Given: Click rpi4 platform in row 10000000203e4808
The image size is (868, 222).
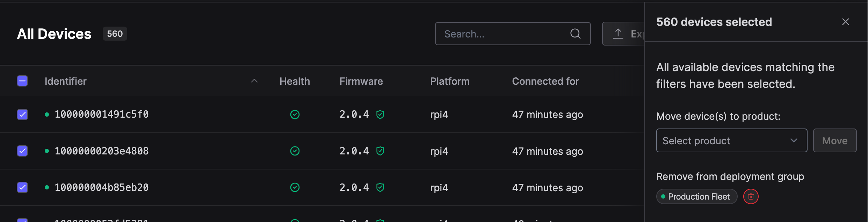Looking at the screenshot, I should [439, 151].
